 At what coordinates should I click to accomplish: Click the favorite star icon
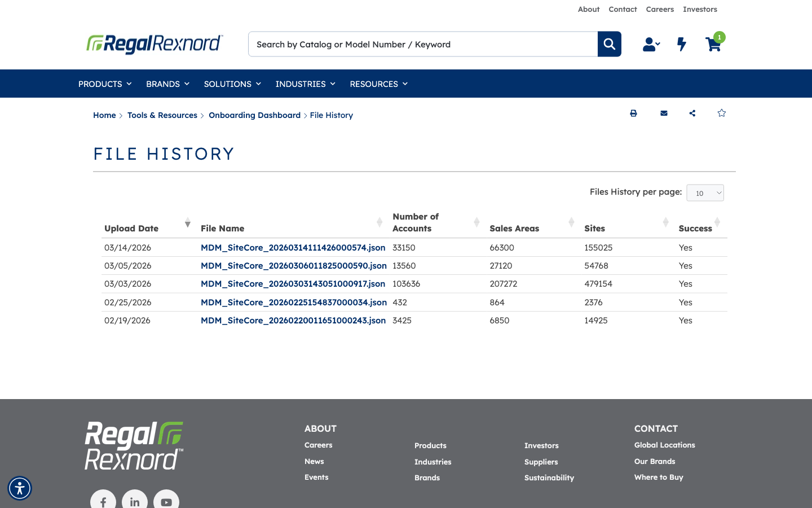point(721,113)
